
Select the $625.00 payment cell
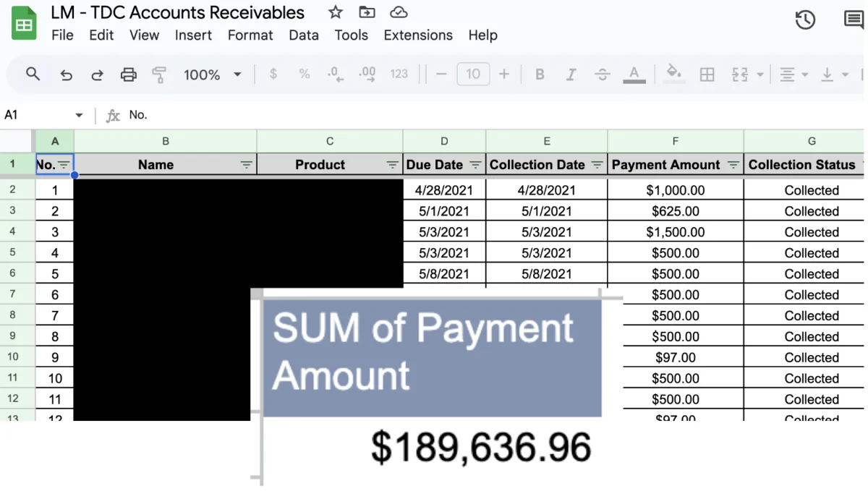tap(676, 211)
